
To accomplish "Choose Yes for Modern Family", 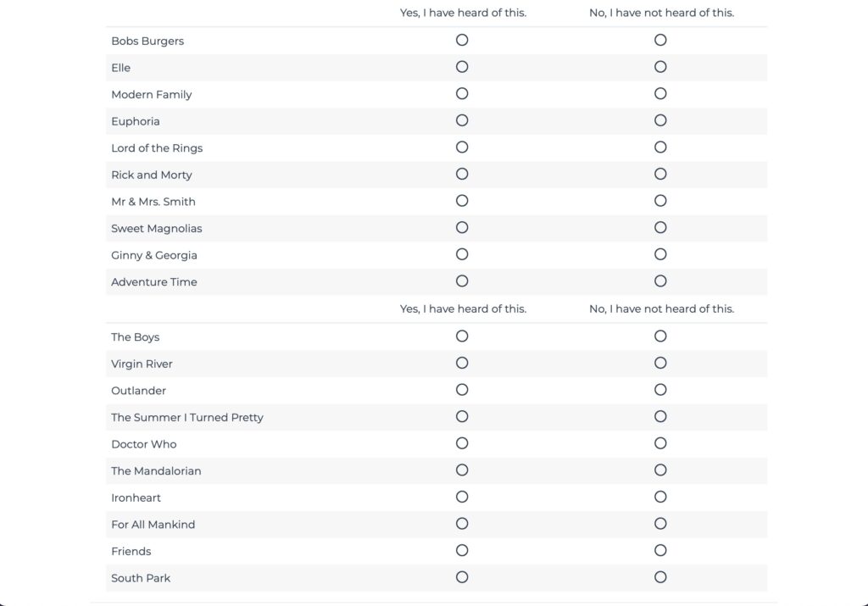I will pos(462,93).
